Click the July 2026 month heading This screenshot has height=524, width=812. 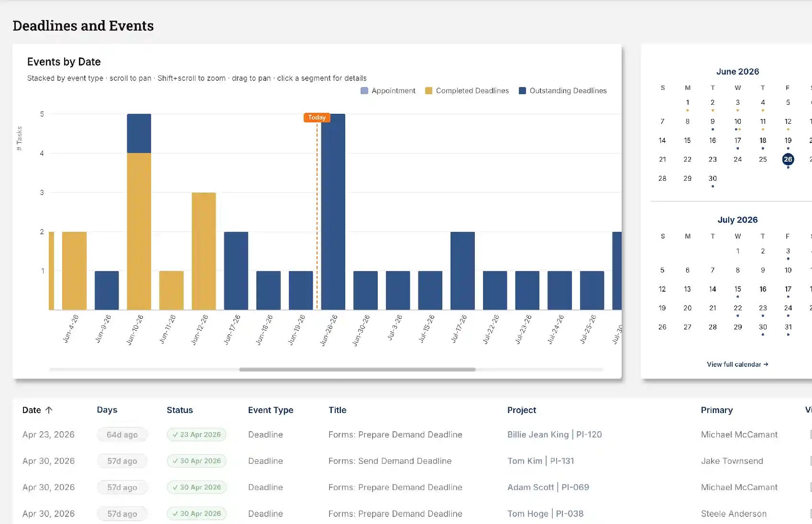click(737, 220)
